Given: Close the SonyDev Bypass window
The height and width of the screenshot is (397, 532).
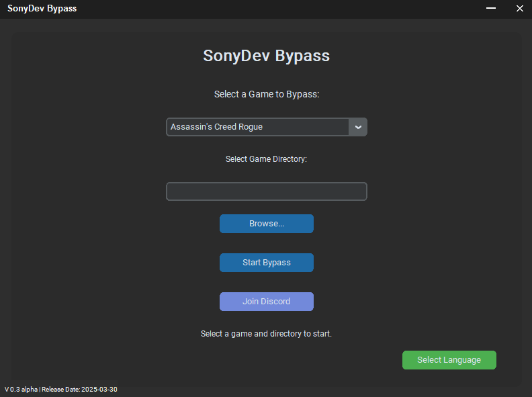Looking at the screenshot, I should (520, 8).
